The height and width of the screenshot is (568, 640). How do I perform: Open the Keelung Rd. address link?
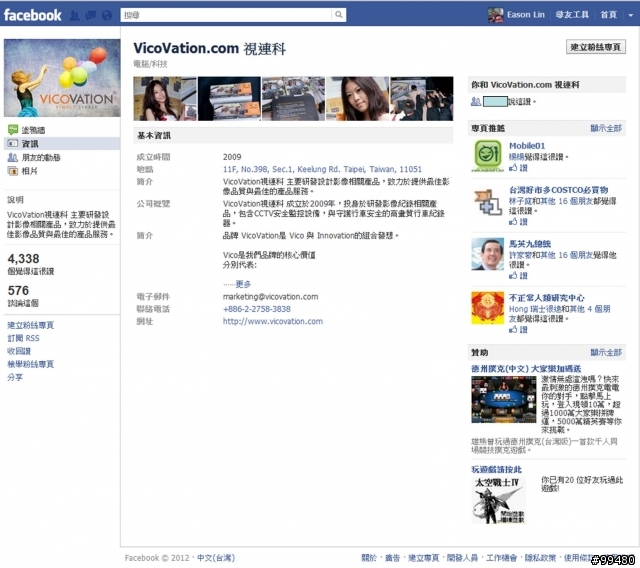click(322, 169)
